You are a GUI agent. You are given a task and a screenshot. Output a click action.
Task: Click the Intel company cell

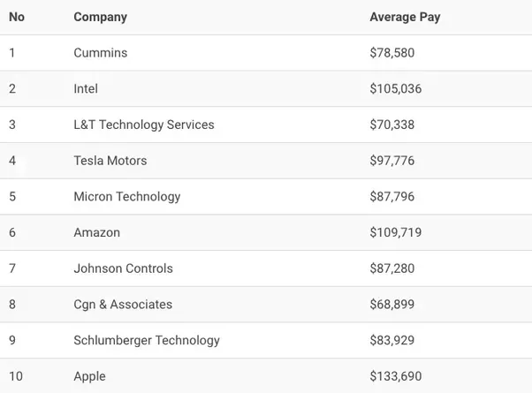(x=86, y=89)
